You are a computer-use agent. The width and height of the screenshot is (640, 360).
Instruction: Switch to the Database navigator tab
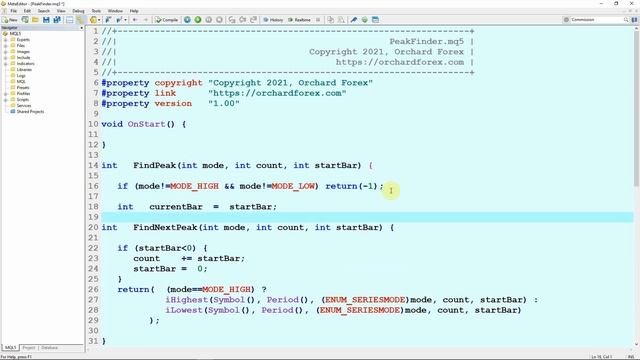point(49,348)
